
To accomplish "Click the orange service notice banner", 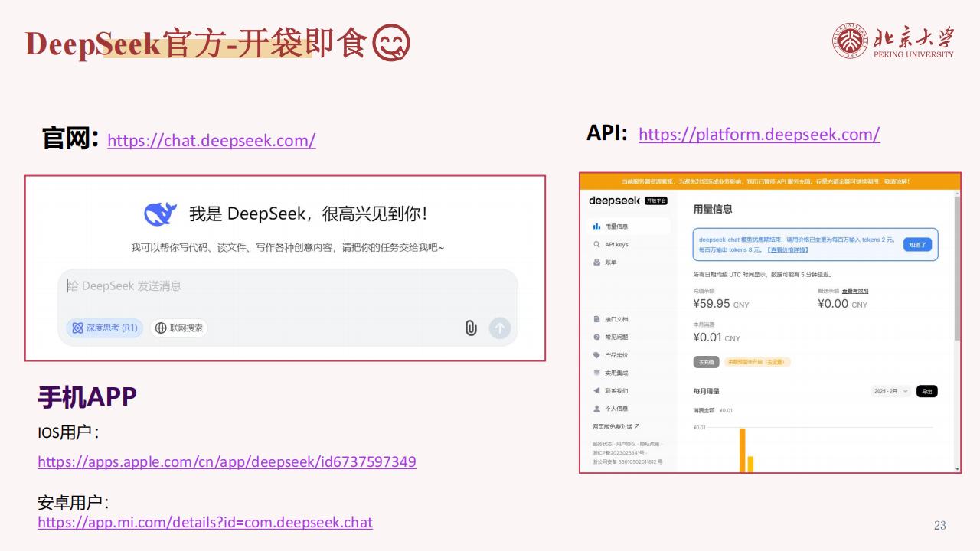I will [769, 181].
